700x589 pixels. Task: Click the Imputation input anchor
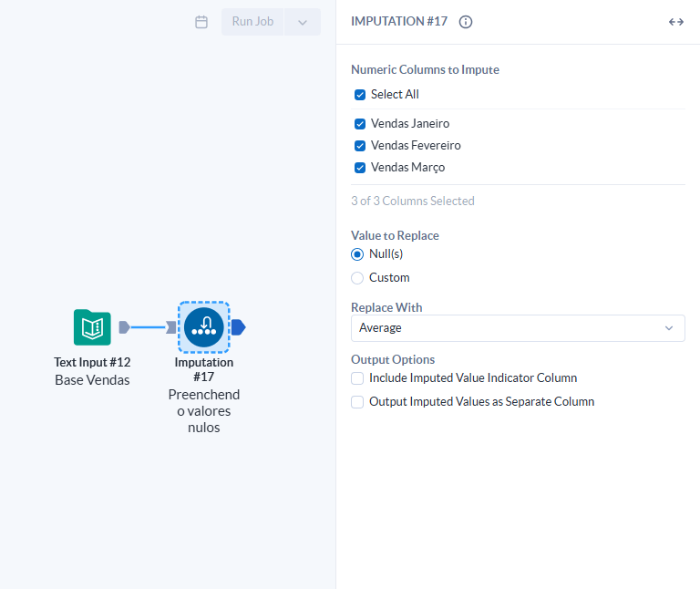click(171, 327)
